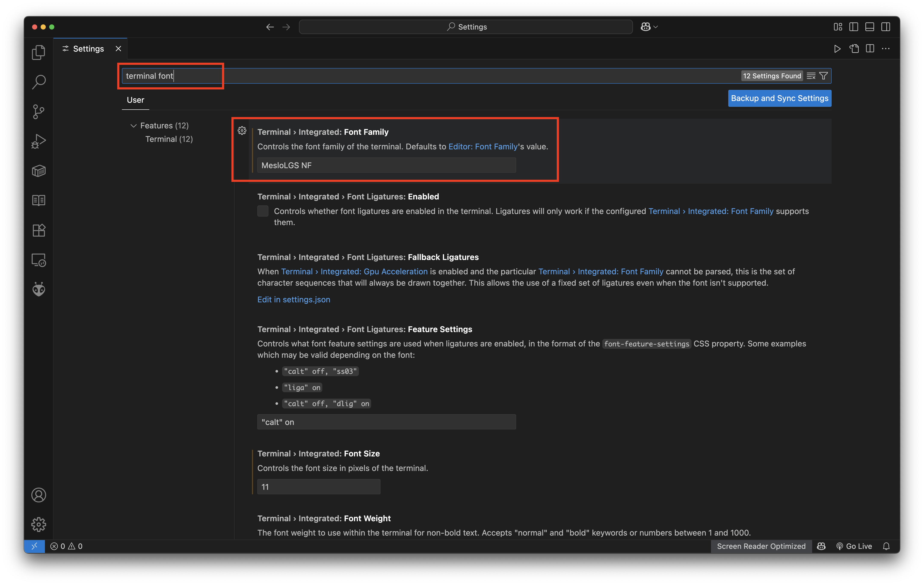Open the book-shaped activity bar icon
This screenshot has width=924, height=585.
38,200
